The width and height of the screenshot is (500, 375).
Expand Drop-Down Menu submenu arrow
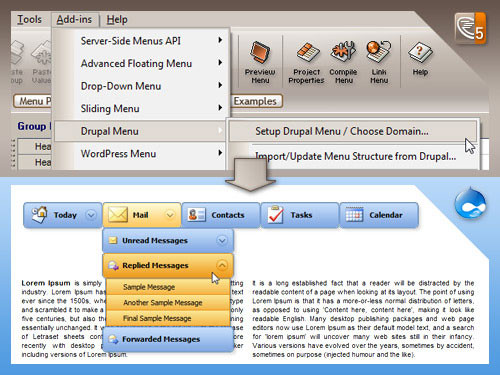220,85
